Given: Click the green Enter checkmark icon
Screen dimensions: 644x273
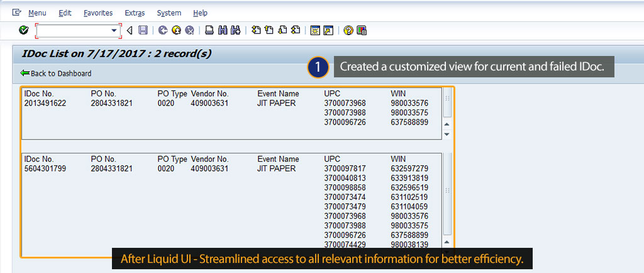Looking at the screenshot, I should 24,30.
